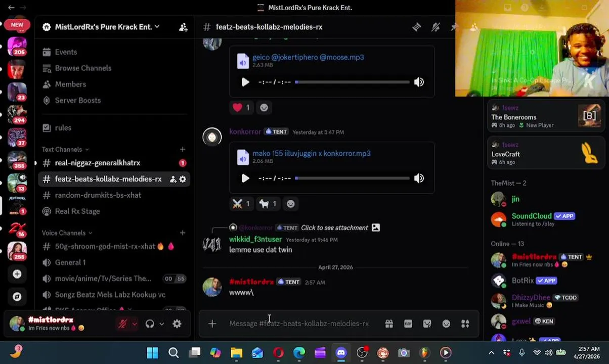
Task: Toggle microphone mute in user panel
Action: 122,324
